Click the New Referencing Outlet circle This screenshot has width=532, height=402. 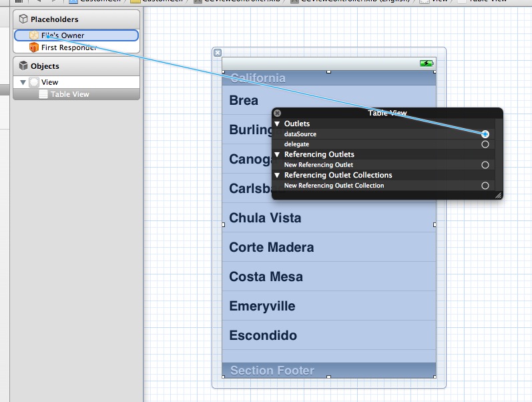coord(485,165)
